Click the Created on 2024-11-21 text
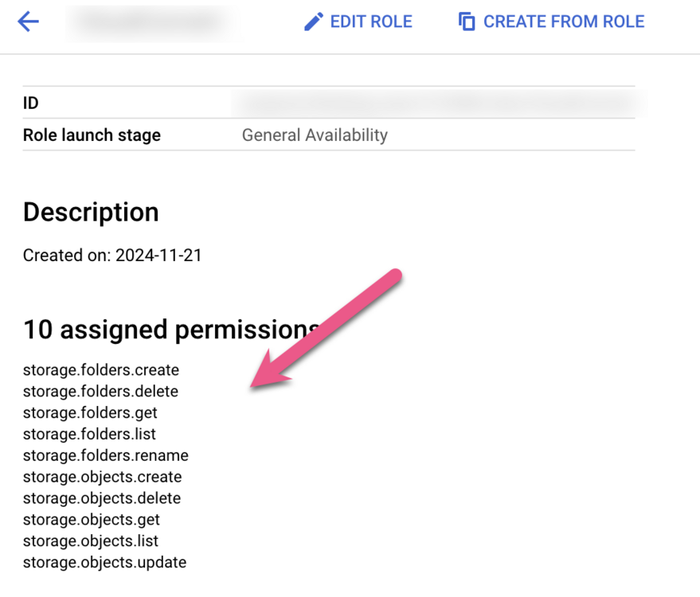Image resolution: width=700 pixels, height=597 pixels. click(112, 256)
